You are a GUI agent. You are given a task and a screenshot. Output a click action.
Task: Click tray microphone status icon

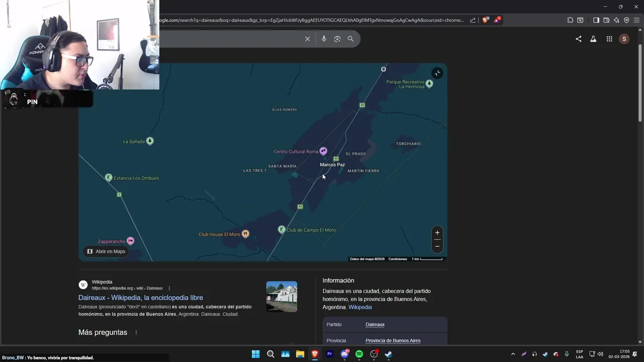[567, 354]
